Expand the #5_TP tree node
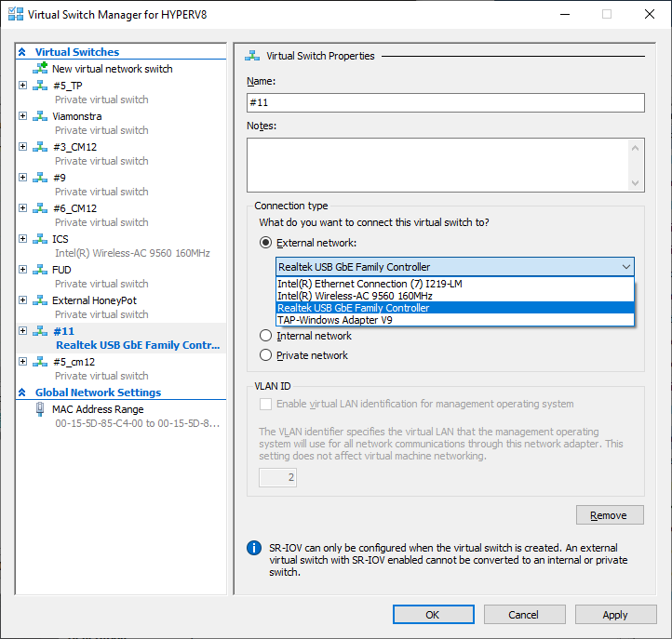The width and height of the screenshot is (672, 639). tap(22, 86)
